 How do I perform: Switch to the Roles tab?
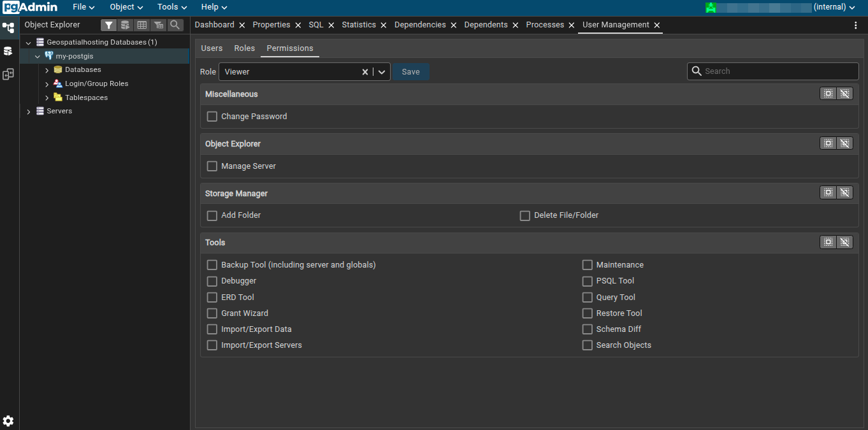coord(244,48)
